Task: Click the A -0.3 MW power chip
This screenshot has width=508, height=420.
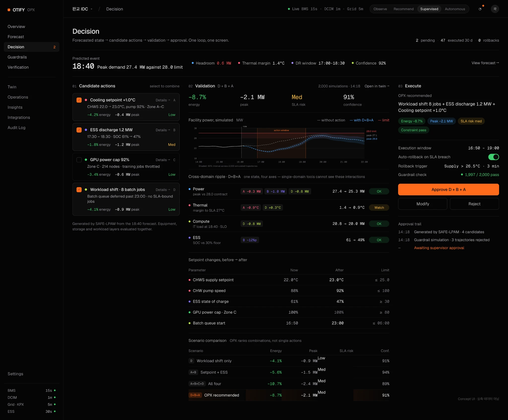Action: [252, 191]
